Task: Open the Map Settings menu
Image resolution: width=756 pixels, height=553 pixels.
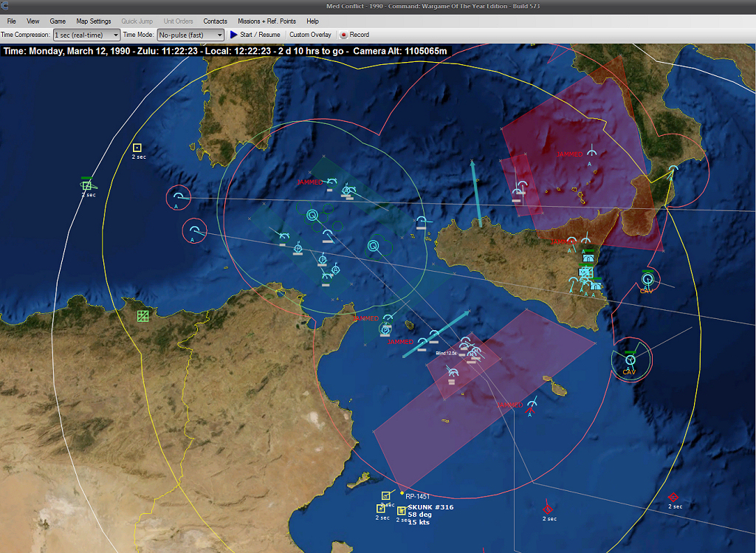Action: 94,21
